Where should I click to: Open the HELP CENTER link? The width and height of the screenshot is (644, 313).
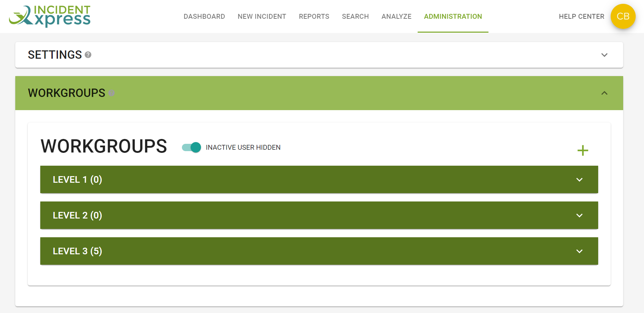point(582,16)
